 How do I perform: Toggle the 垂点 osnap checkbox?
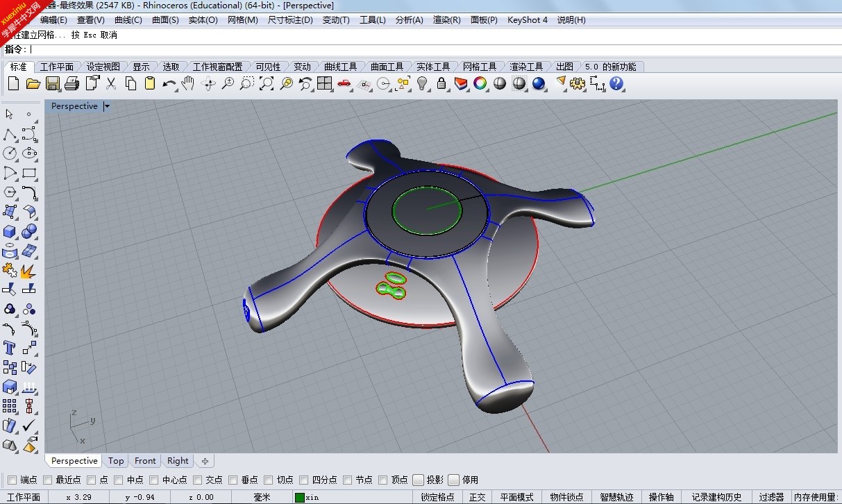pos(233,480)
